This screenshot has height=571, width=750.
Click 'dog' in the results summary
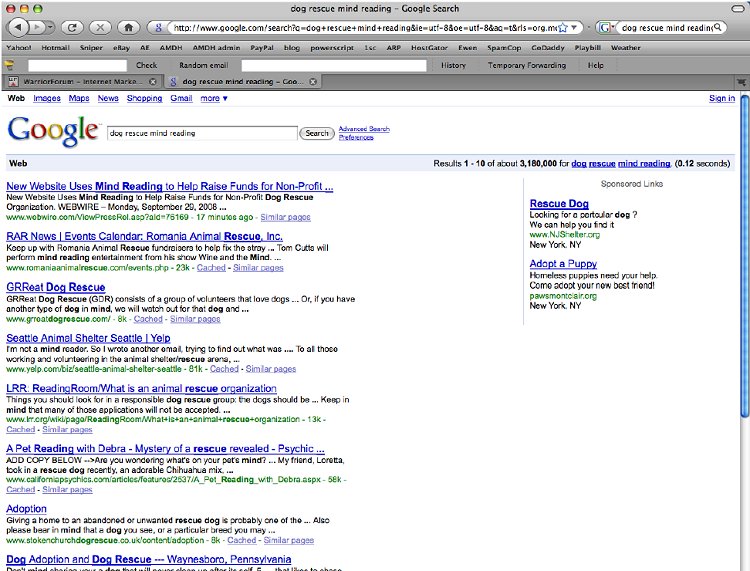pyautogui.click(x=579, y=164)
